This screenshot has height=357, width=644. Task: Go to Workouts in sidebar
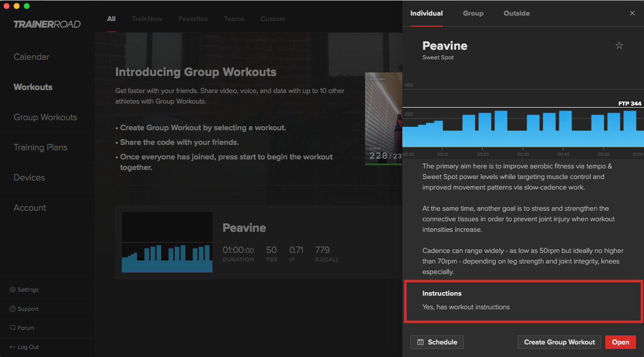point(33,87)
